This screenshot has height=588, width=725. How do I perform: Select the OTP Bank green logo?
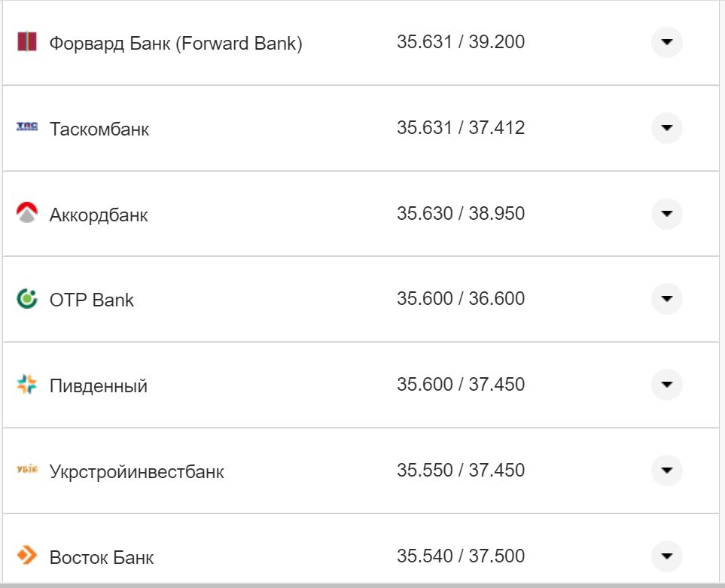point(27,299)
